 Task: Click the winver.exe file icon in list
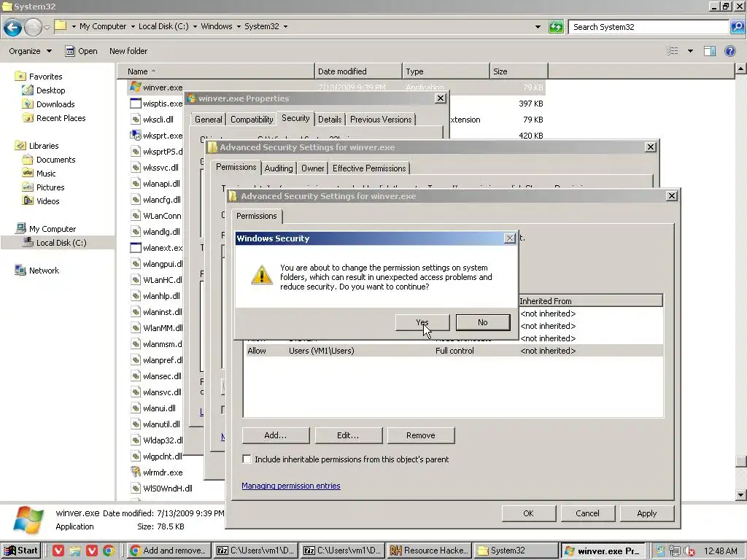pyautogui.click(x=136, y=87)
